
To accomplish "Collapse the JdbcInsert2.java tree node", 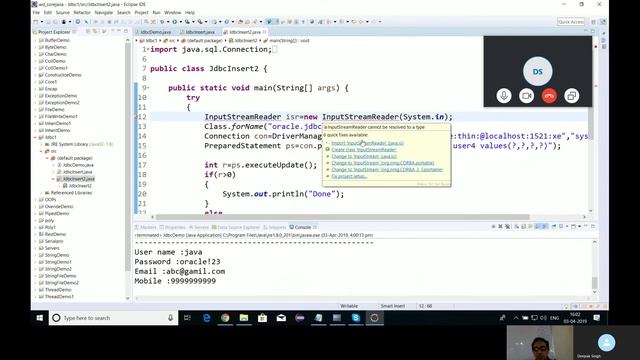I will pyautogui.click(x=53, y=179).
